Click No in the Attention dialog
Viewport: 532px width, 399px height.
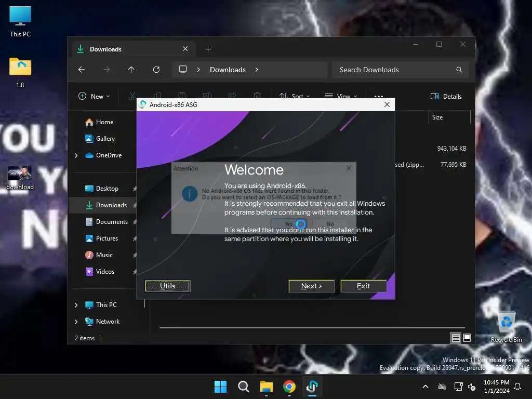click(330, 224)
